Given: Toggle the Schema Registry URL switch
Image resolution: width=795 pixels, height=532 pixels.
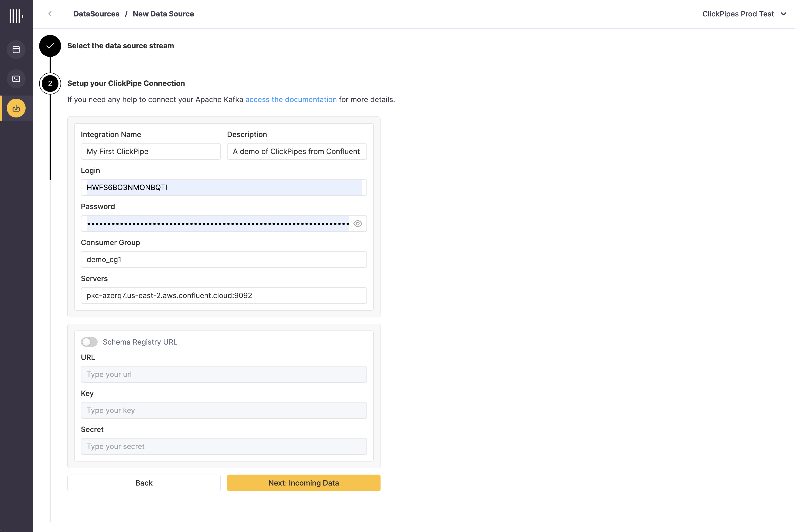Looking at the screenshot, I should point(89,342).
